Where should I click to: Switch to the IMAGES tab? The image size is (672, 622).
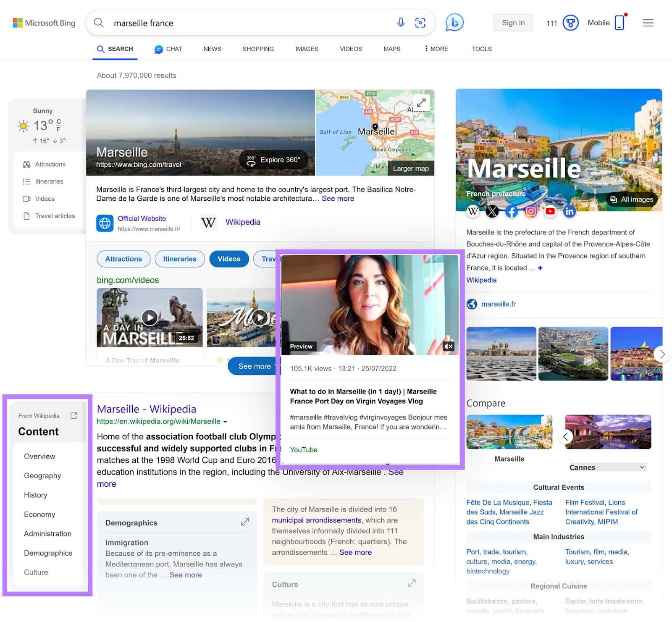[x=306, y=49]
